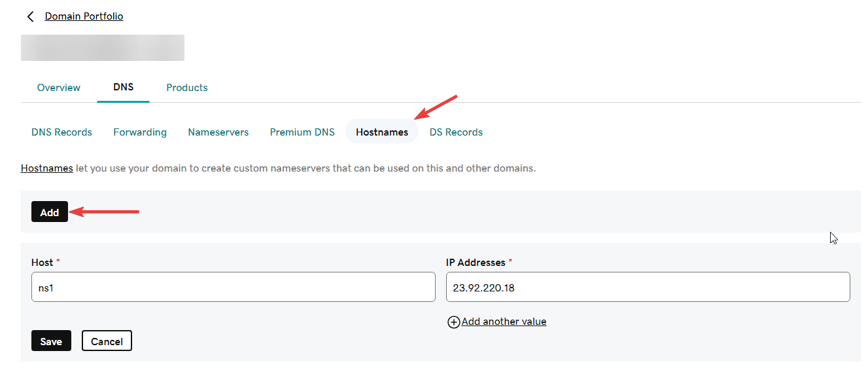The height and width of the screenshot is (372, 868).
Task: Open the DS Records sub-tab
Action: [456, 132]
